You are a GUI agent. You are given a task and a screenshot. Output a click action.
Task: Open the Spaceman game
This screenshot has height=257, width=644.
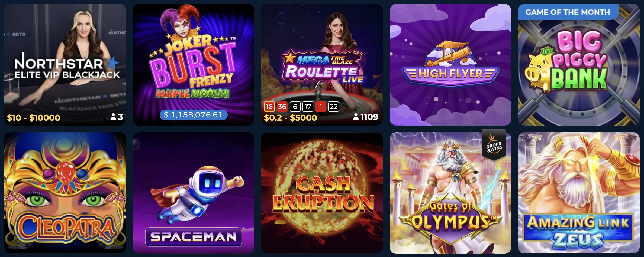tap(194, 193)
